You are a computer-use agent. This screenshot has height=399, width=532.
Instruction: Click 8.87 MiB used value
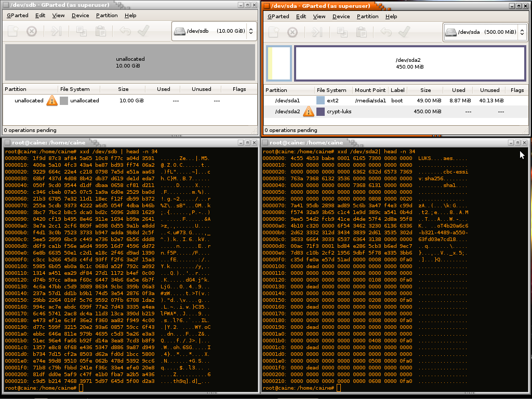(460, 100)
